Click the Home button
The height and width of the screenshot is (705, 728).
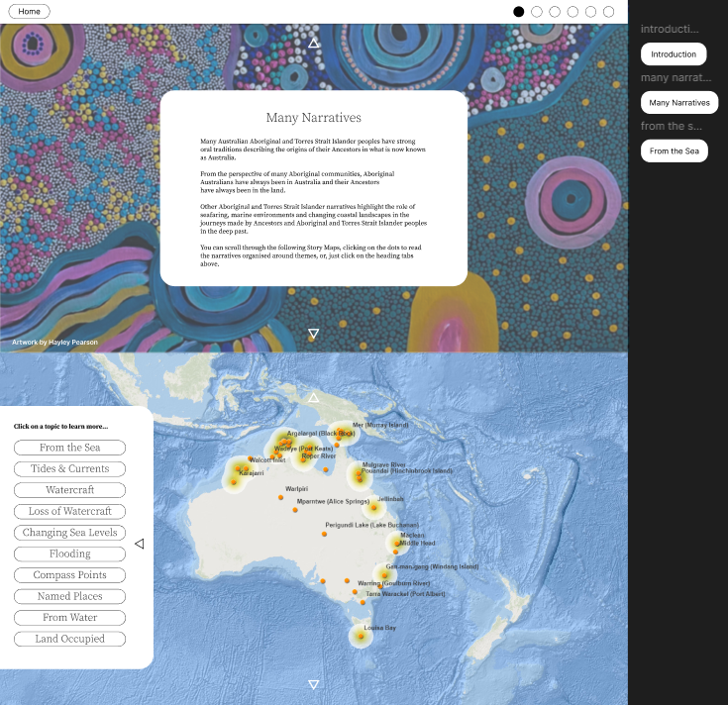click(30, 11)
